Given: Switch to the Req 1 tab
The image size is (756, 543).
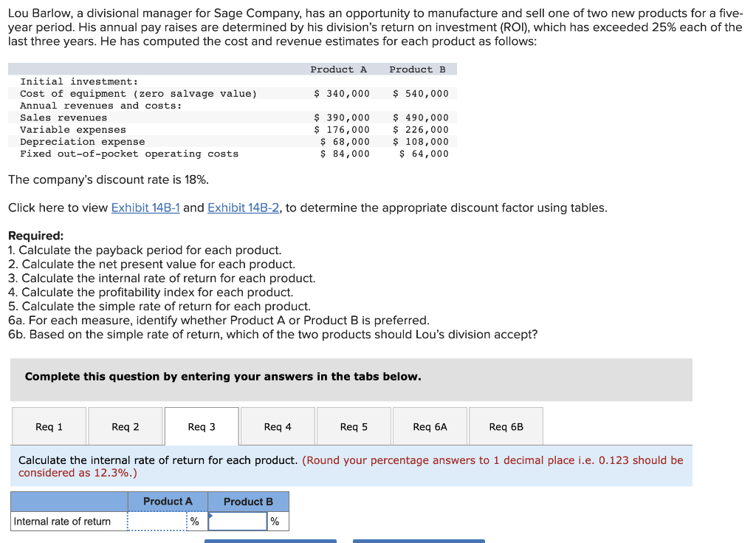Looking at the screenshot, I should 49,426.
